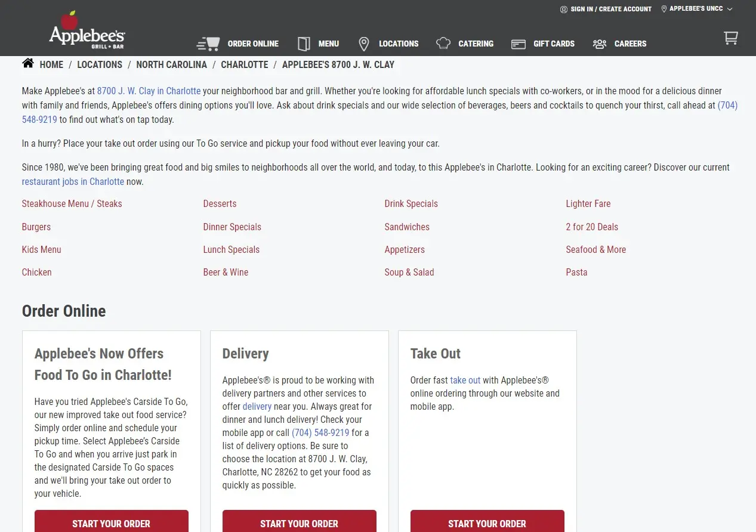Open the Kids Menu link
The width and height of the screenshot is (756, 532).
point(42,250)
